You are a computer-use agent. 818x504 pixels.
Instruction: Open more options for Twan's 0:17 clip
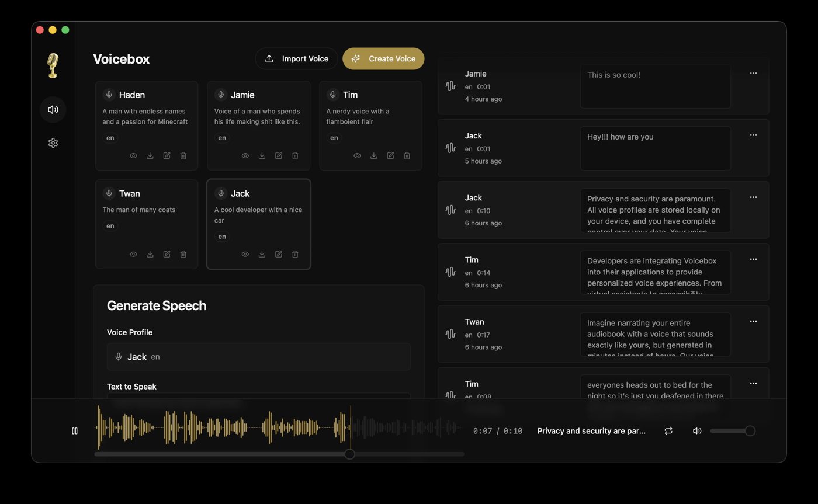(753, 321)
